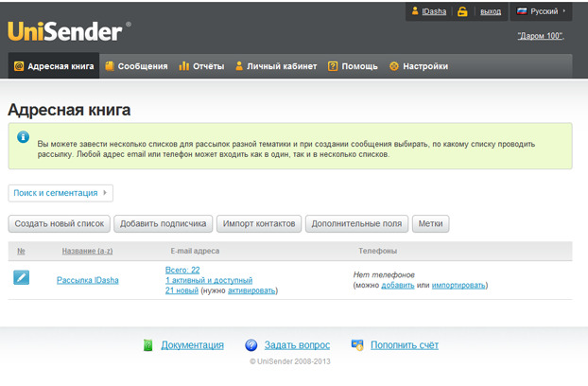Open the Настройки menu
The height and width of the screenshot is (386, 588).
click(419, 66)
